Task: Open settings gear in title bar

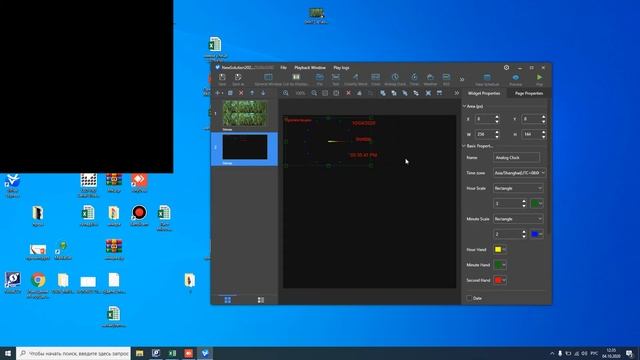Action: click(x=506, y=67)
